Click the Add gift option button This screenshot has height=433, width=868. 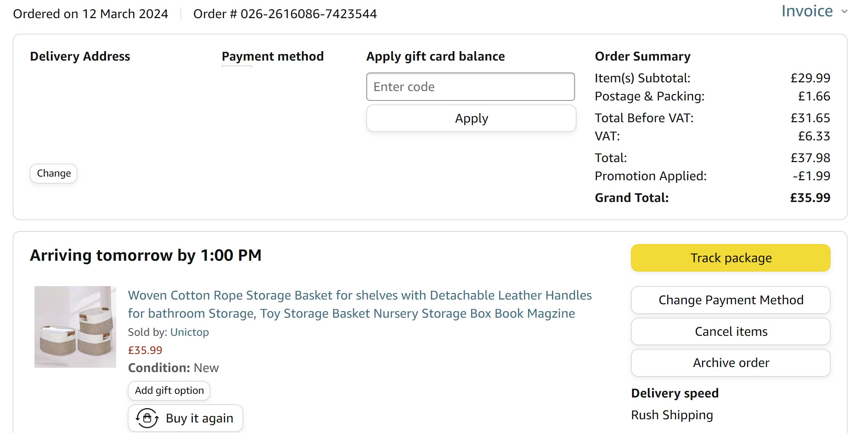(x=169, y=391)
